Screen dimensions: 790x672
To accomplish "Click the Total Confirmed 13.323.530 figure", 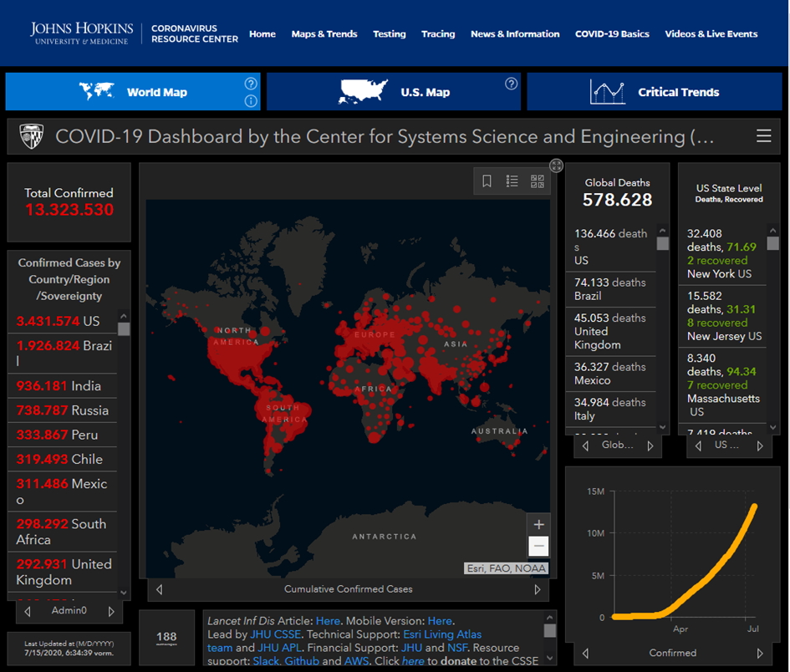I will tap(69, 210).
